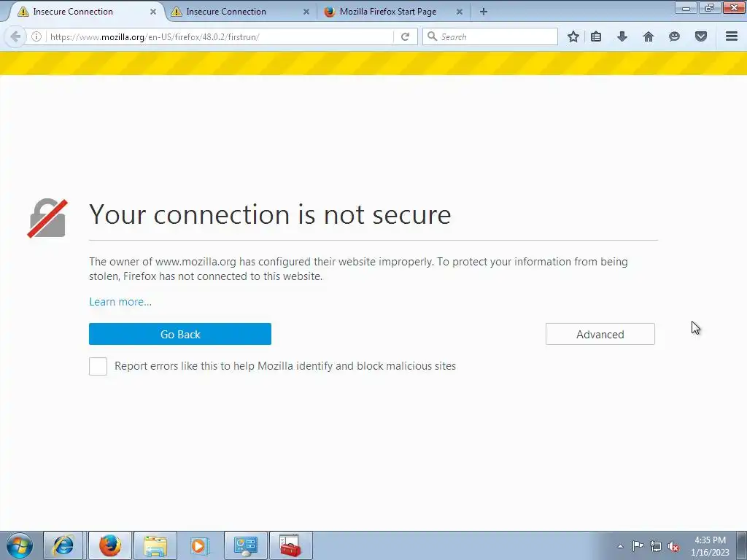The image size is (747, 560).
Task: Minimize the Firefox window
Action: point(686,7)
